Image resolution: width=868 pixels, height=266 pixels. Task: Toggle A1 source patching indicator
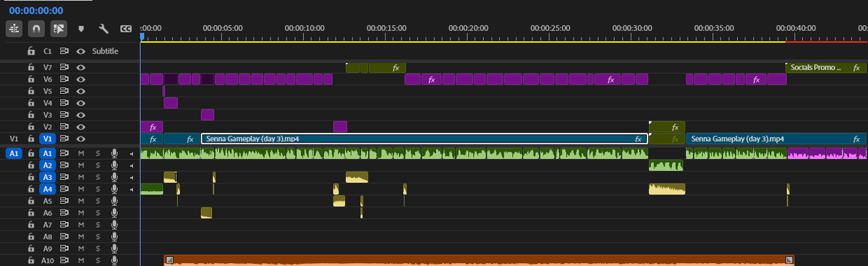click(x=14, y=153)
